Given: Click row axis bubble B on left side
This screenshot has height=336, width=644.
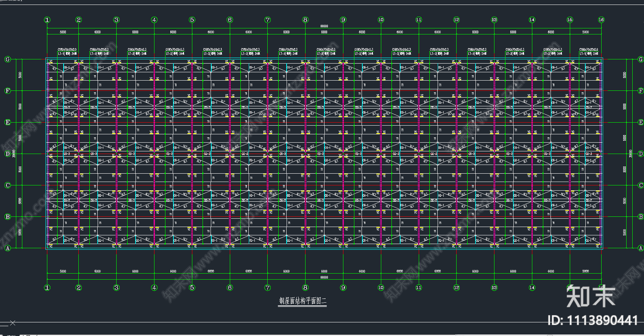Looking at the screenshot, I should coord(7,216).
